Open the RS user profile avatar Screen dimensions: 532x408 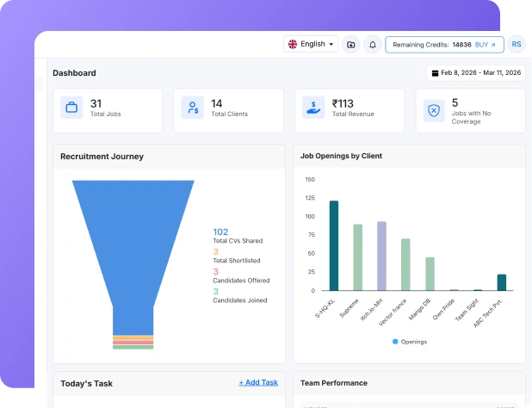(517, 44)
